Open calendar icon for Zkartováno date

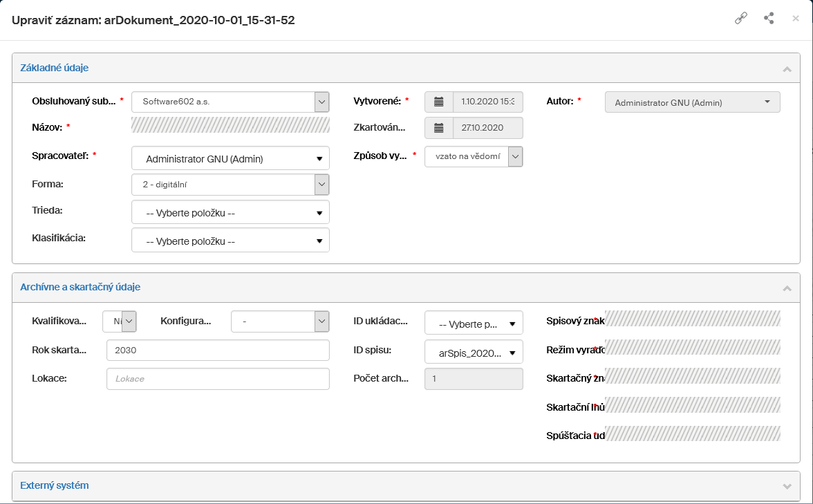[x=438, y=128]
